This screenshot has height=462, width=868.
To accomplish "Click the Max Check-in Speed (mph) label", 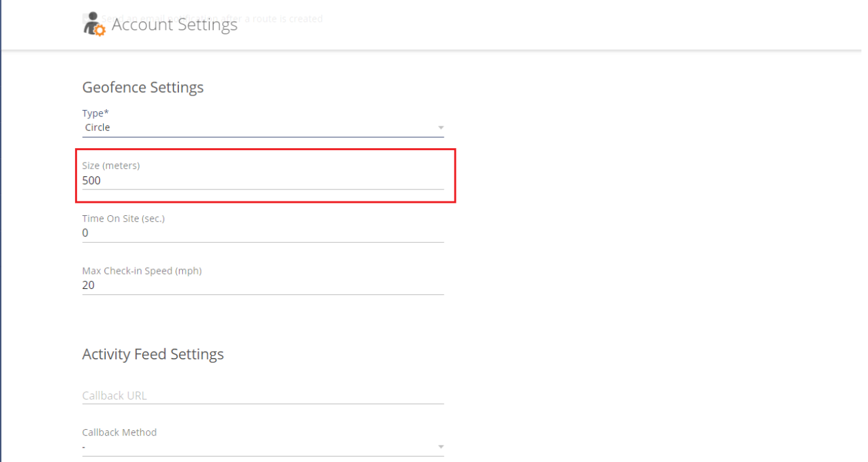I will (x=142, y=271).
